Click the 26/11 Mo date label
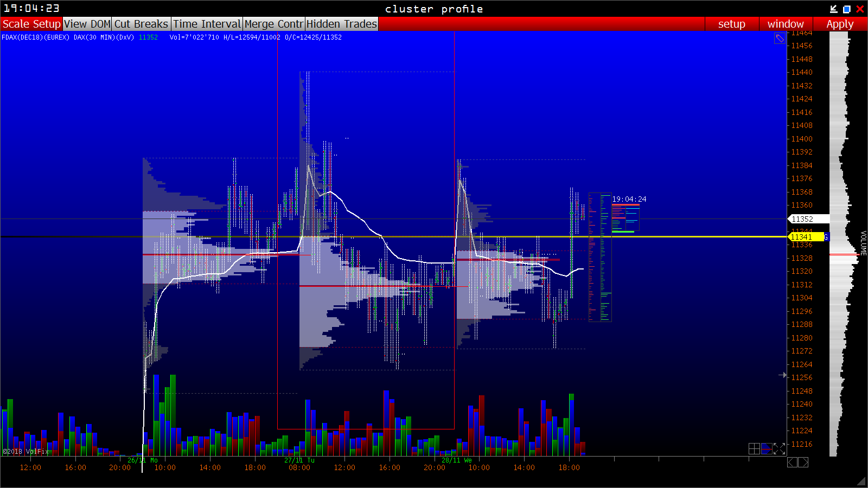Image resolution: width=868 pixels, height=488 pixels. [143, 460]
